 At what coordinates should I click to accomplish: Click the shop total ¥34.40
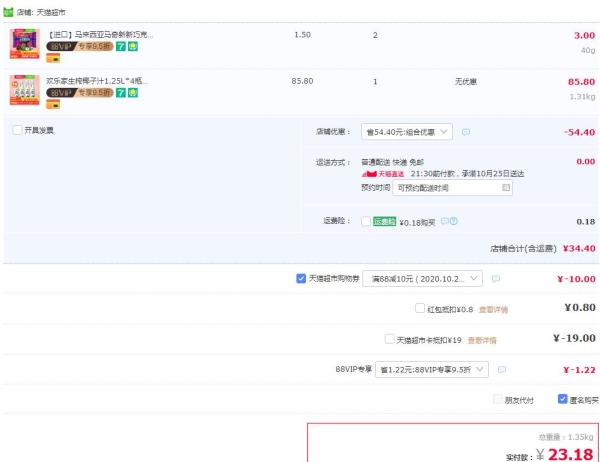pyautogui.click(x=579, y=248)
